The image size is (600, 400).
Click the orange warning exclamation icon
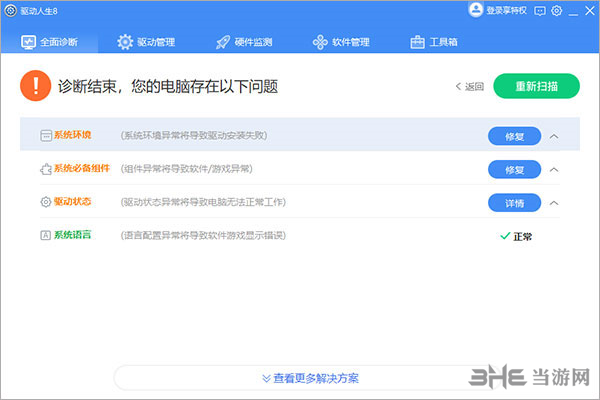click(x=36, y=85)
